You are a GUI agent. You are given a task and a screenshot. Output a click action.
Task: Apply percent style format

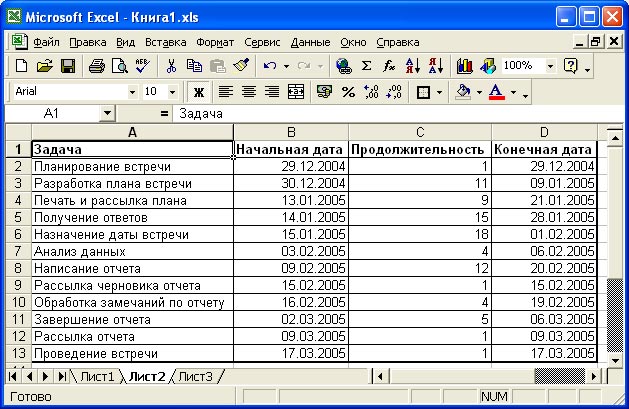348,92
